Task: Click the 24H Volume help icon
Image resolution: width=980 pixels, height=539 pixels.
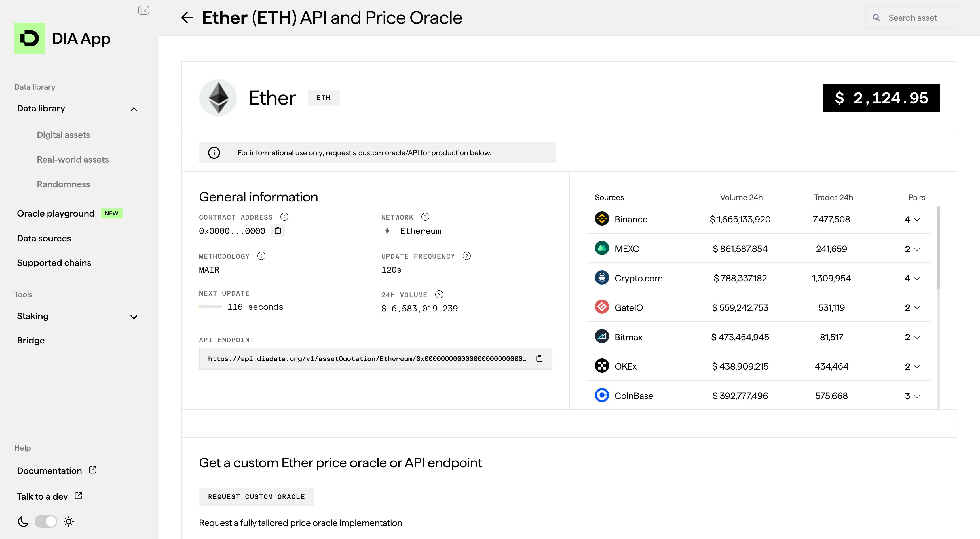Action: coord(439,295)
